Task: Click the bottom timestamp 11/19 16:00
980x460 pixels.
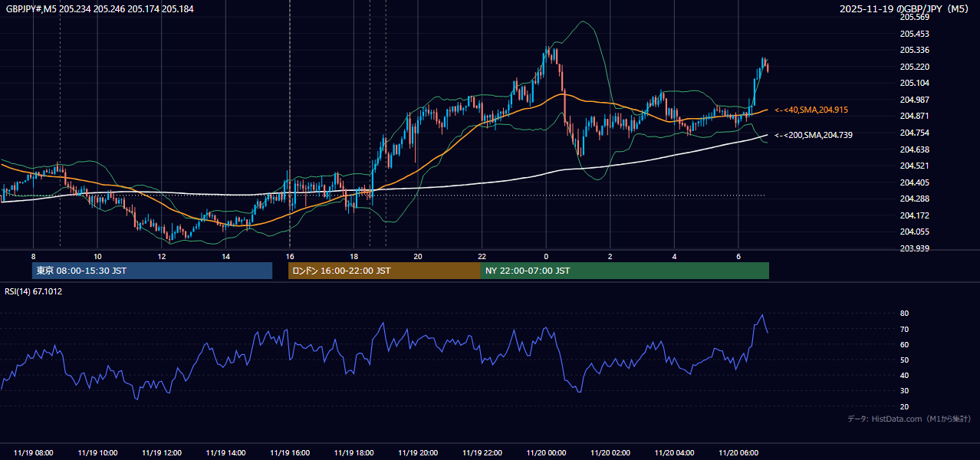Action: click(290, 453)
